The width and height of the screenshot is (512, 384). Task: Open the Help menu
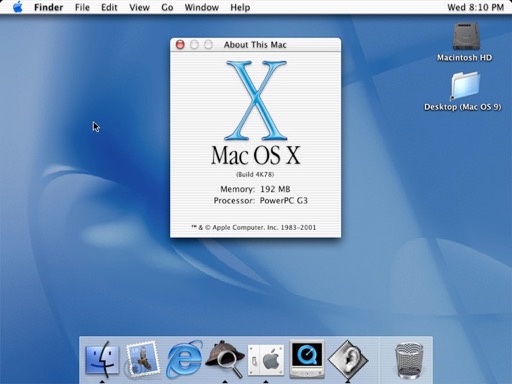[x=240, y=7]
